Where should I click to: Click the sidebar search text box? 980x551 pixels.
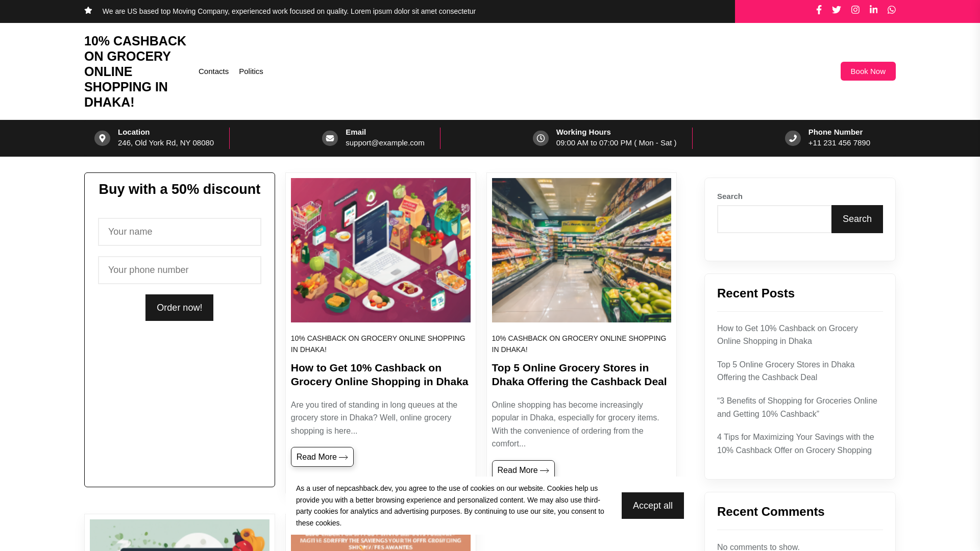coord(774,219)
